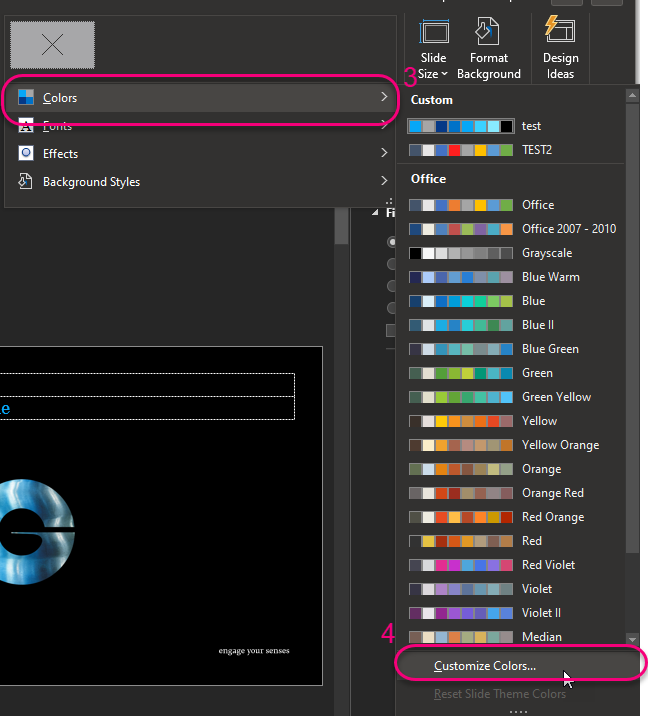This screenshot has width=648, height=716.
Task: Choose the Median color theme
Action: tap(511, 637)
